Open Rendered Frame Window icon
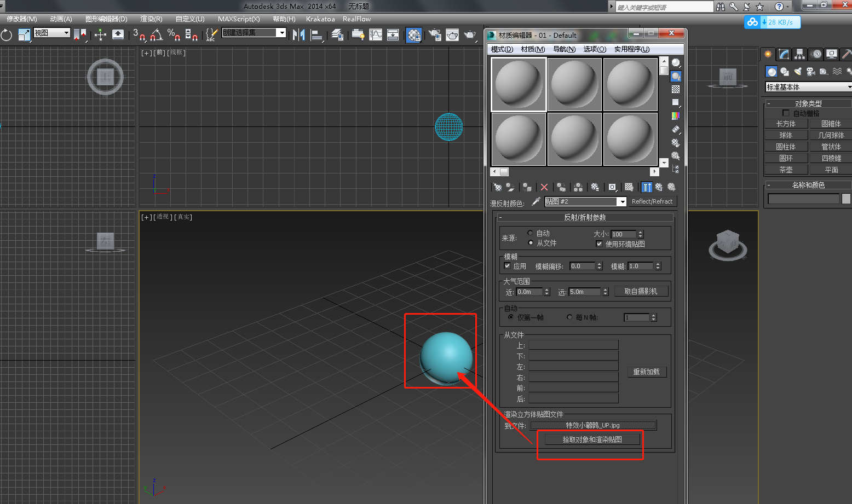Image resolution: width=852 pixels, height=504 pixels. 452,35
